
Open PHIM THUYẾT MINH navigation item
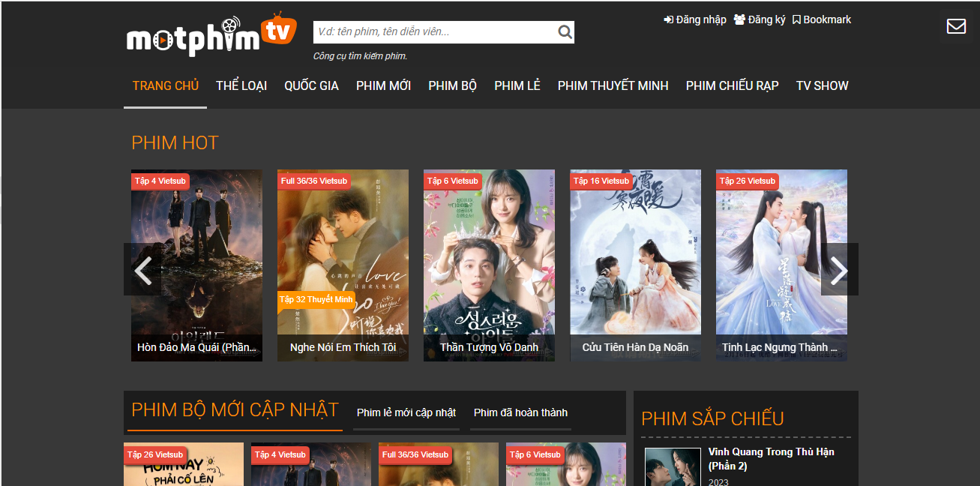tap(613, 85)
